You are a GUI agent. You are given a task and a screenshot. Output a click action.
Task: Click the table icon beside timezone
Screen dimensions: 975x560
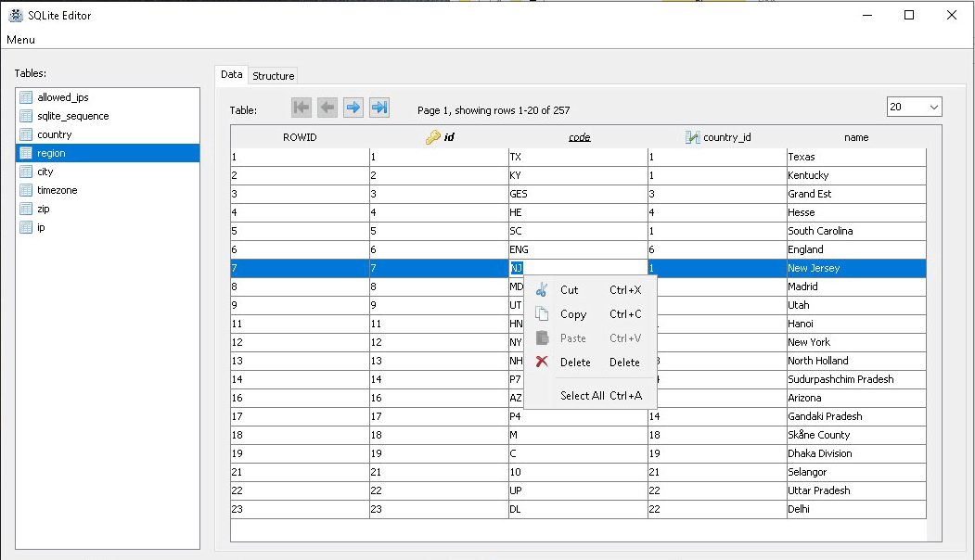point(26,190)
